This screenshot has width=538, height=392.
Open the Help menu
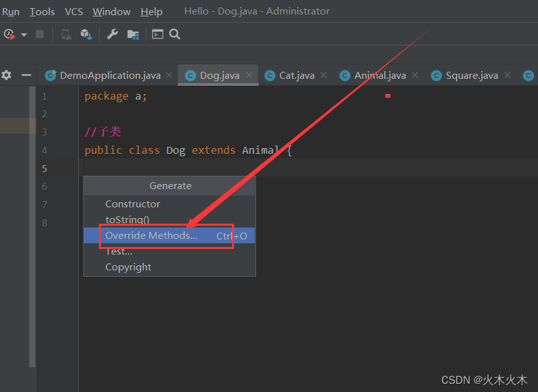(x=151, y=12)
